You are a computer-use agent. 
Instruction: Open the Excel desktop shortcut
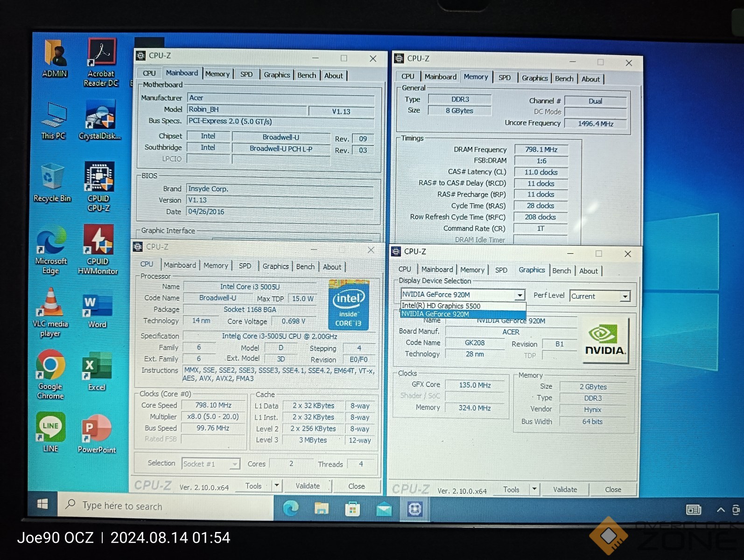tap(97, 372)
